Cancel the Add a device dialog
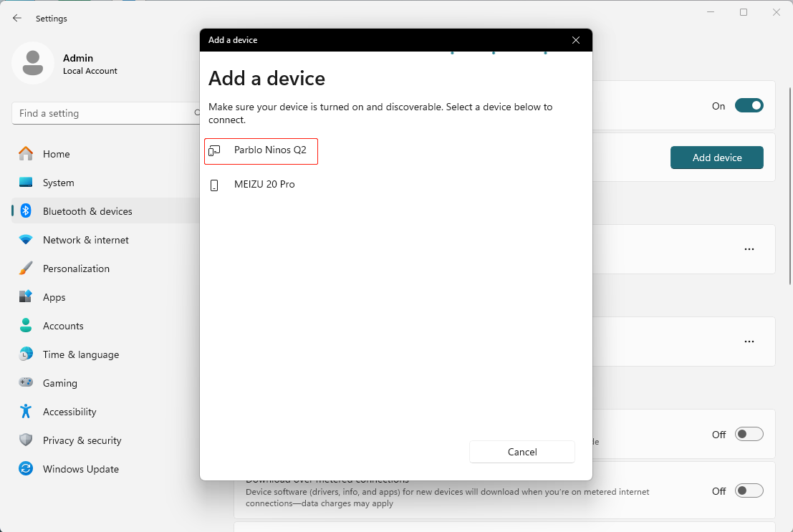The width and height of the screenshot is (793, 532). coord(522,452)
